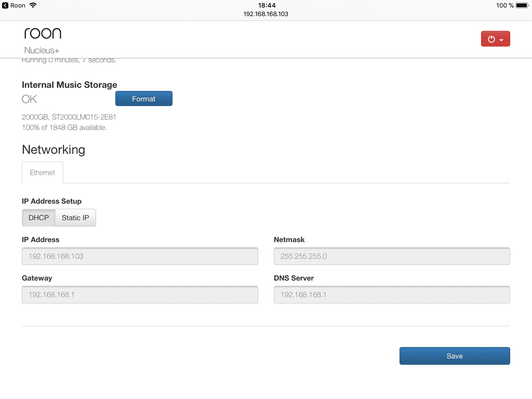Click the Nucleus+ product name
Viewport: 532px width, 399px height.
(42, 50)
